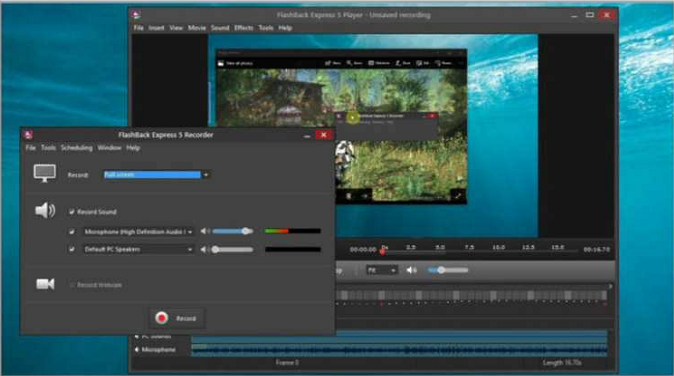
Task: Click the webcam camera icon in Recorder
Action: tap(45, 284)
